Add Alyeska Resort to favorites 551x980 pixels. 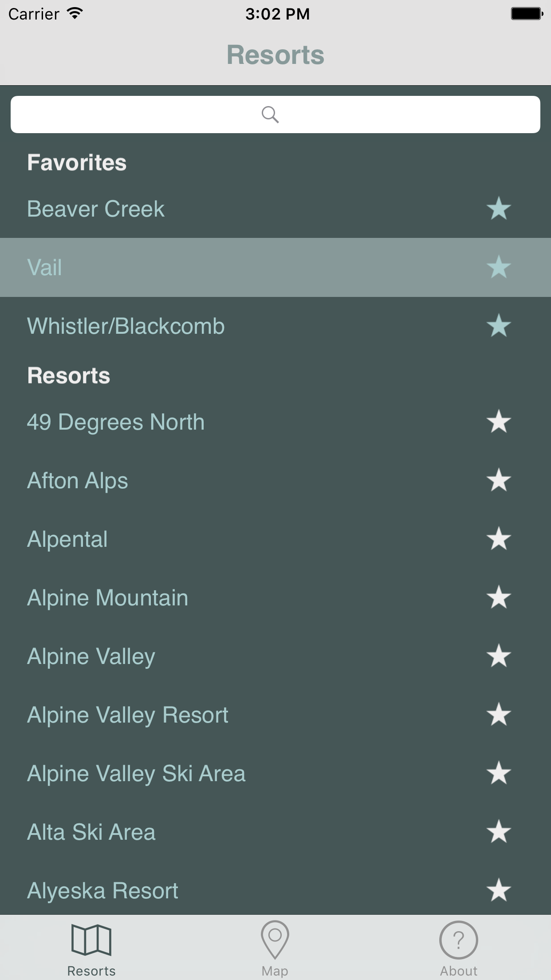[499, 890]
